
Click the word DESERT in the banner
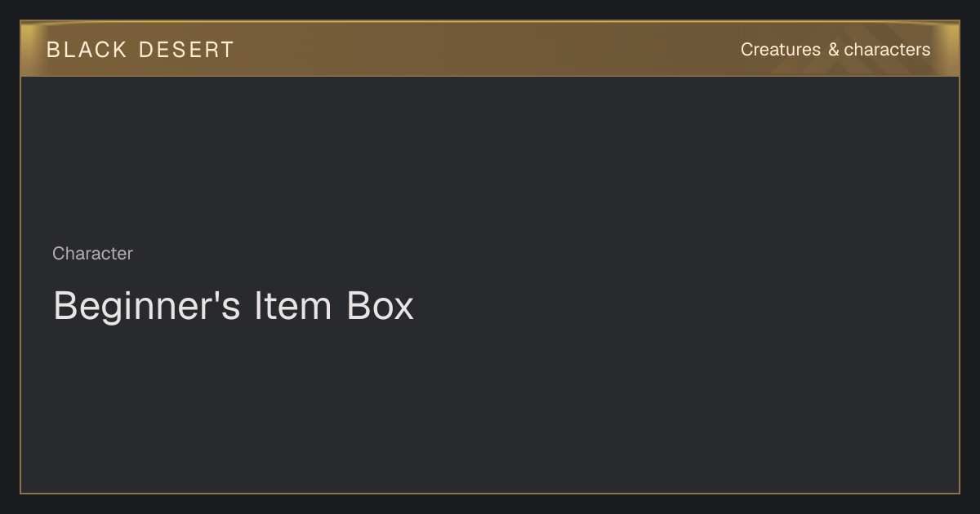(186, 50)
